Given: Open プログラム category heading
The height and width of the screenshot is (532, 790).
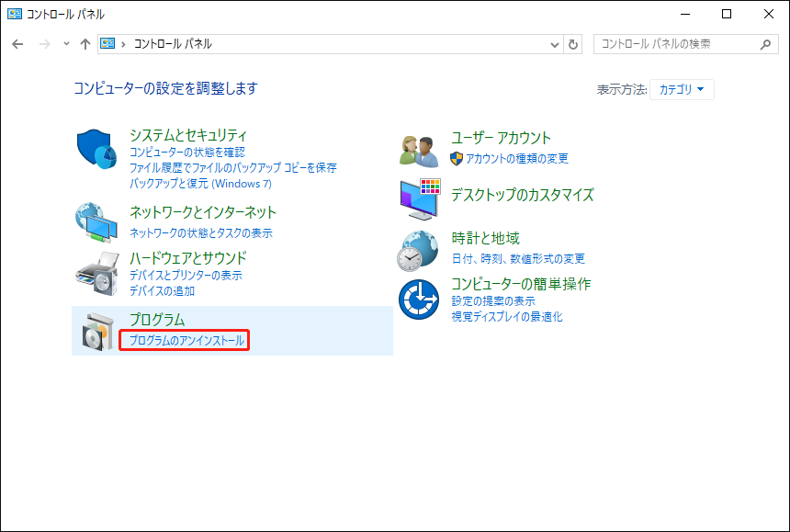Looking at the screenshot, I should [x=157, y=320].
